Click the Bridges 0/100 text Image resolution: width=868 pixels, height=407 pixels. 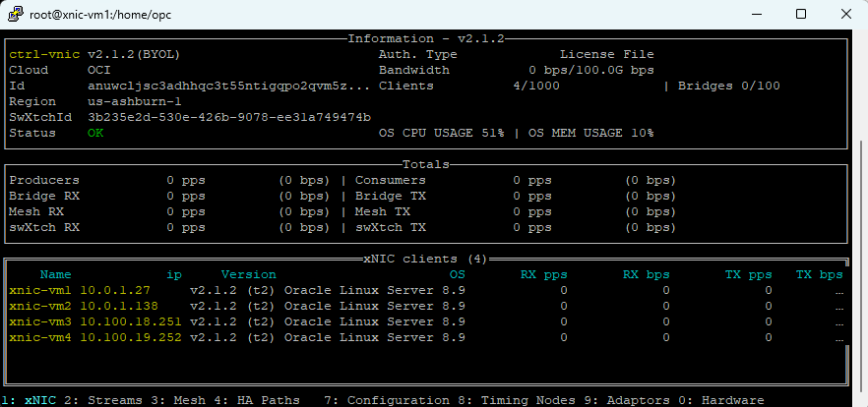(728, 87)
